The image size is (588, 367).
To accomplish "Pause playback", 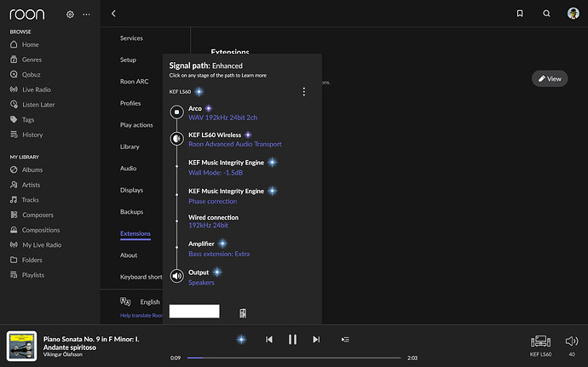I will point(292,340).
